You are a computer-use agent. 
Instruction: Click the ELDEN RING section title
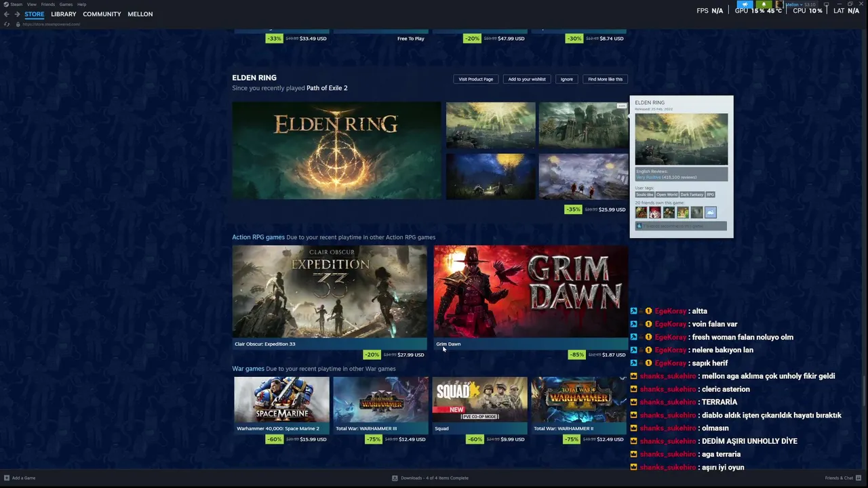[x=254, y=78]
